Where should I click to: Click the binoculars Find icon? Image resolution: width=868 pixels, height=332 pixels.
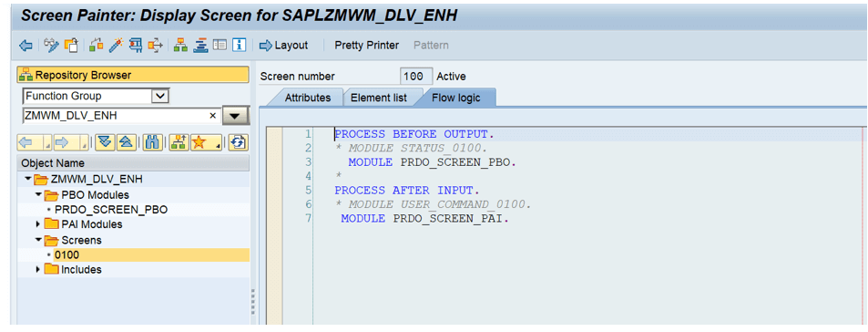click(153, 143)
